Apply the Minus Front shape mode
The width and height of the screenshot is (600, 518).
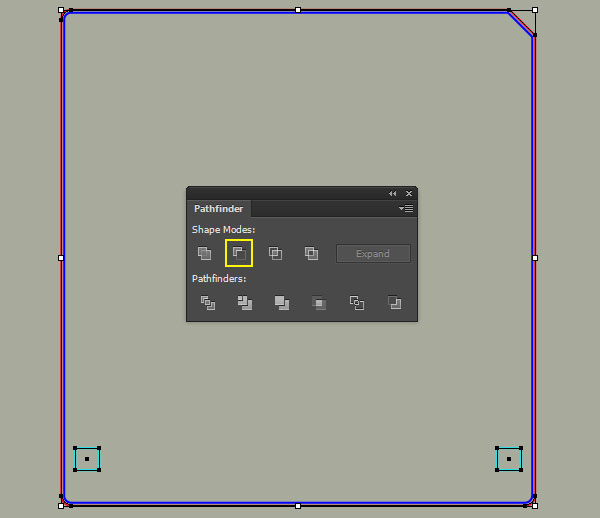point(239,253)
